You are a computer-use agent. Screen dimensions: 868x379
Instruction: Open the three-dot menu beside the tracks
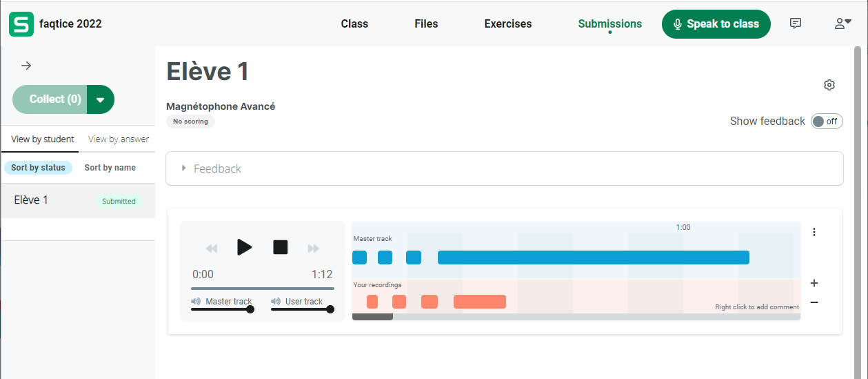(x=814, y=232)
